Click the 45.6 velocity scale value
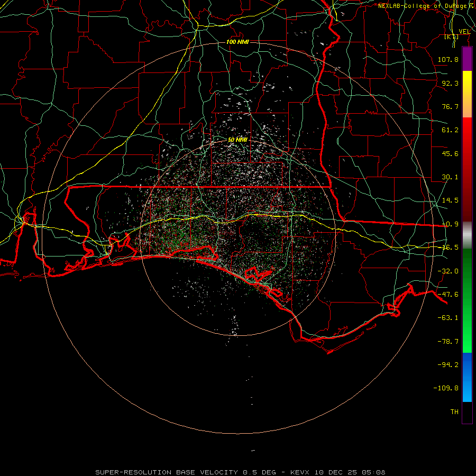 point(450,153)
